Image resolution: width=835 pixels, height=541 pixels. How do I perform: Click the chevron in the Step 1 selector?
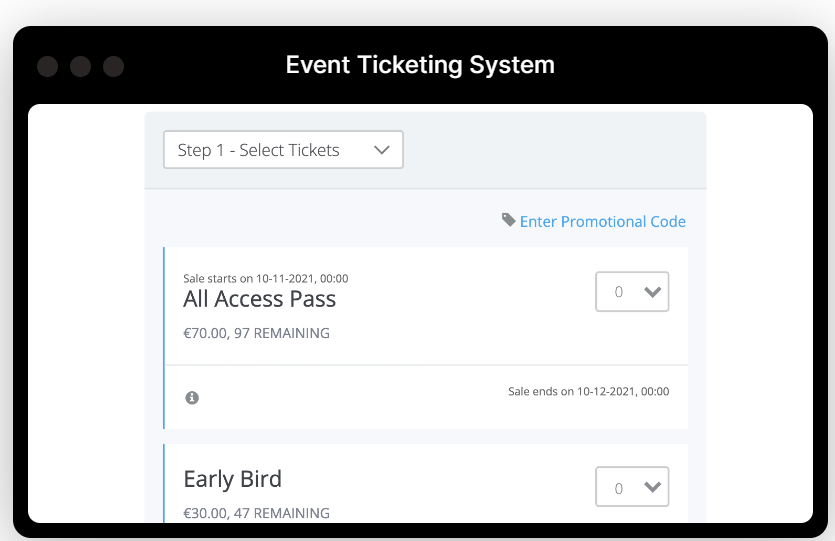tap(381, 150)
